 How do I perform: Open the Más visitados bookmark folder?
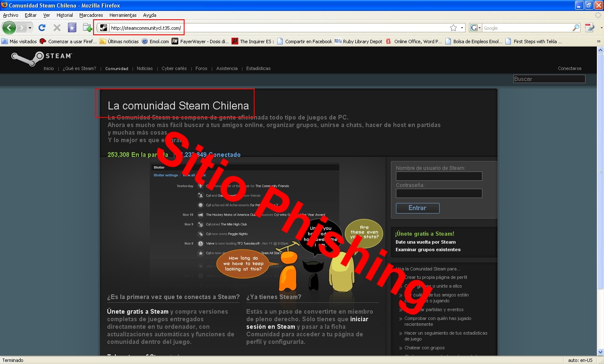click(19, 42)
